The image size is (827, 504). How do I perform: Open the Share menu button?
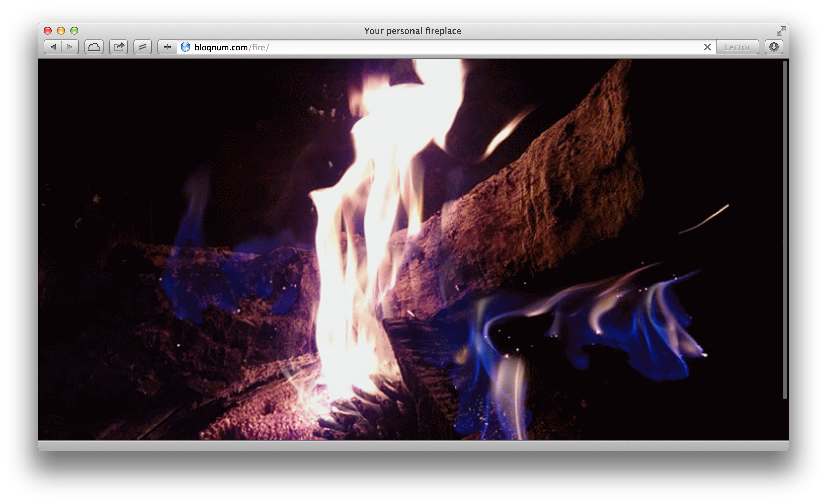pos(119,47)
